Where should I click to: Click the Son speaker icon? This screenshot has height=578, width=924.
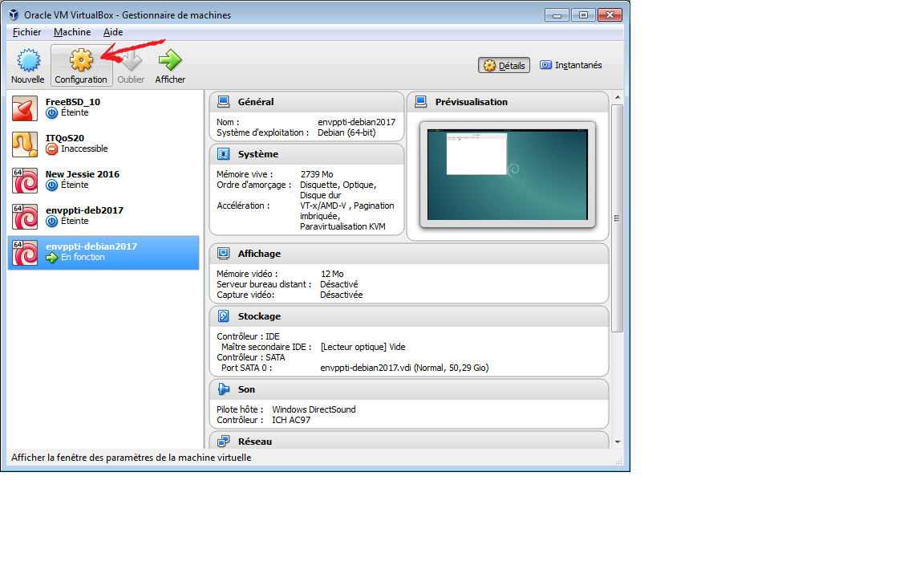click(224, 389)
